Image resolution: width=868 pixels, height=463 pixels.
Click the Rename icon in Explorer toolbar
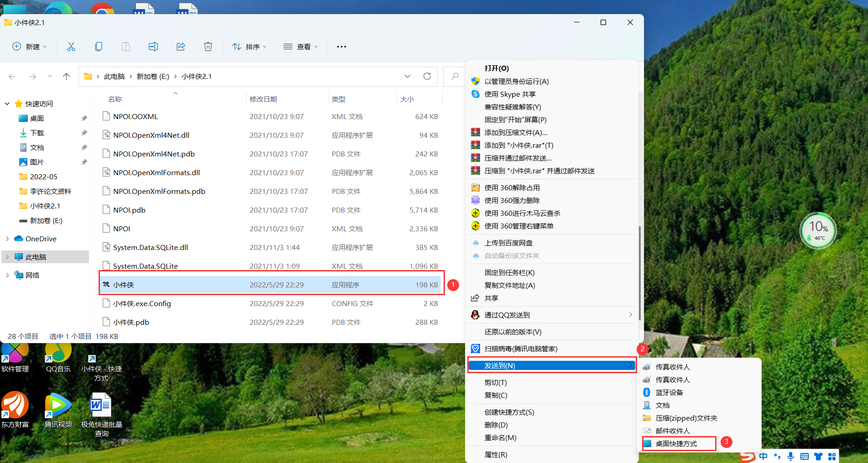pyautogui.click(x=153, y=47)
